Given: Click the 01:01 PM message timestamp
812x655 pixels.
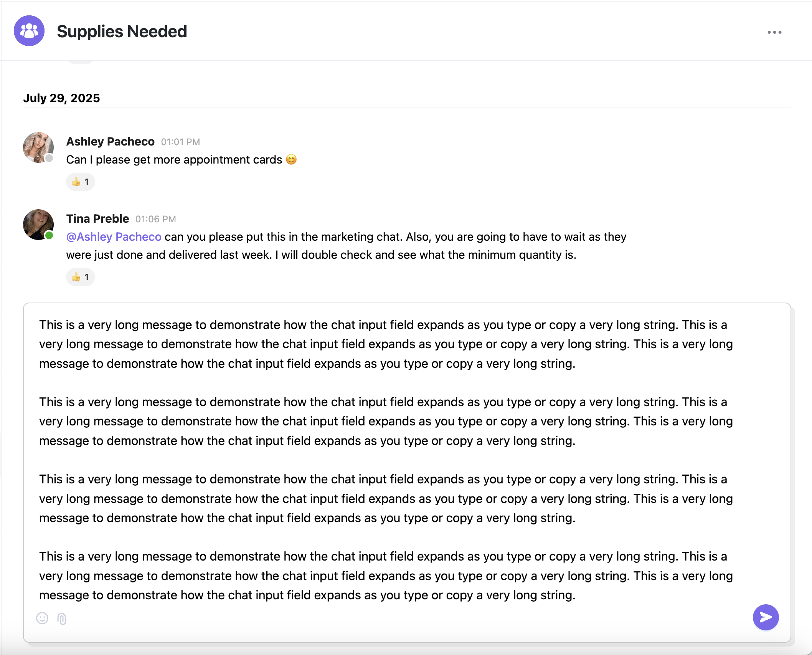Looking at the screenshot, I should (180, 142).
